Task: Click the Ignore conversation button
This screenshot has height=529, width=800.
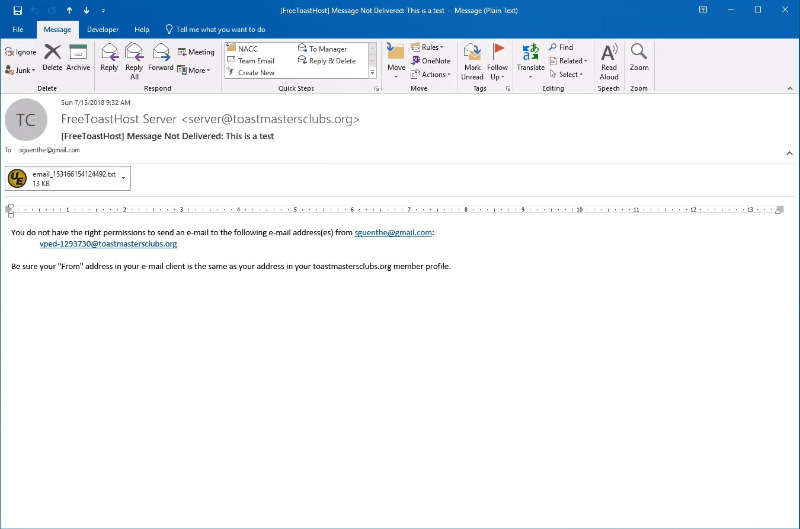Action: pos(20,52)
